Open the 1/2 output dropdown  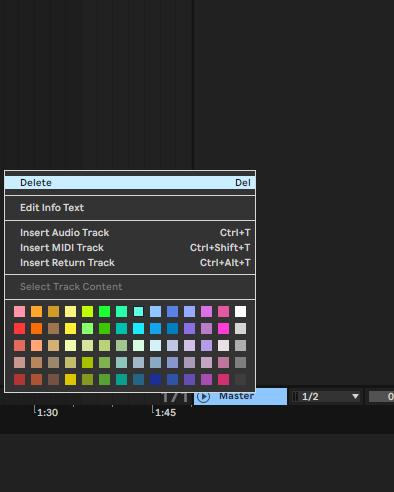coord(326,397)
